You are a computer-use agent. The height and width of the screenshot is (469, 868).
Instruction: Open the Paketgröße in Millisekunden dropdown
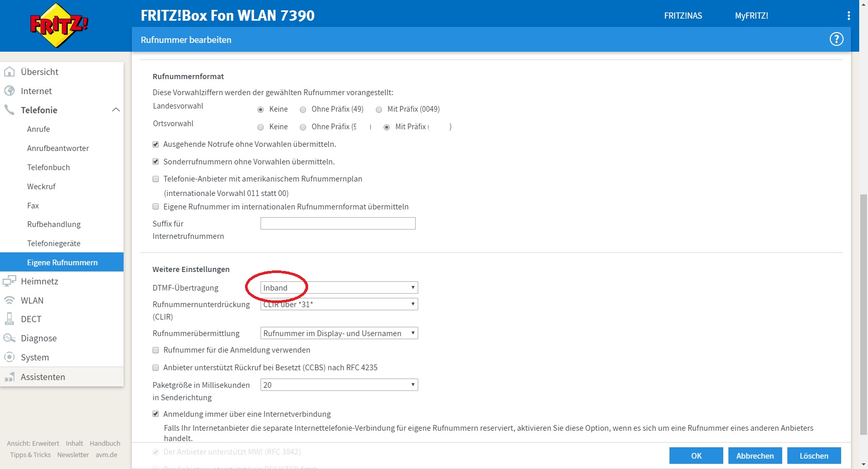pos(339,385)
